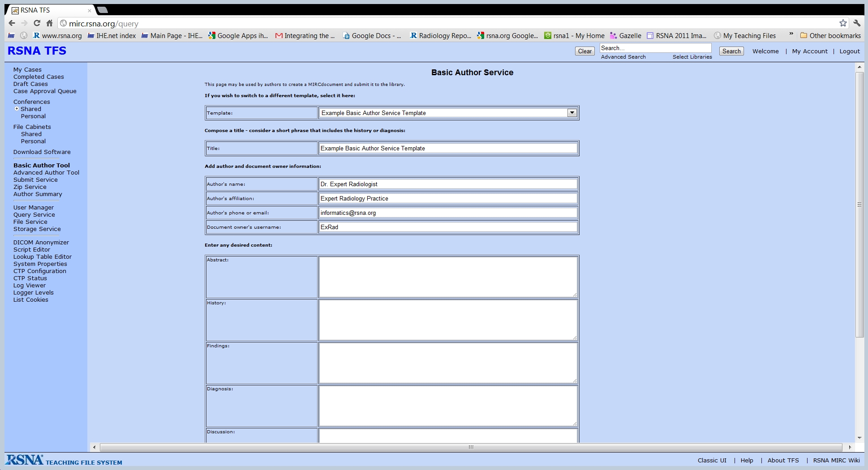Open Classic UI in the footer
868x470 pixels.
coord(712,461)
